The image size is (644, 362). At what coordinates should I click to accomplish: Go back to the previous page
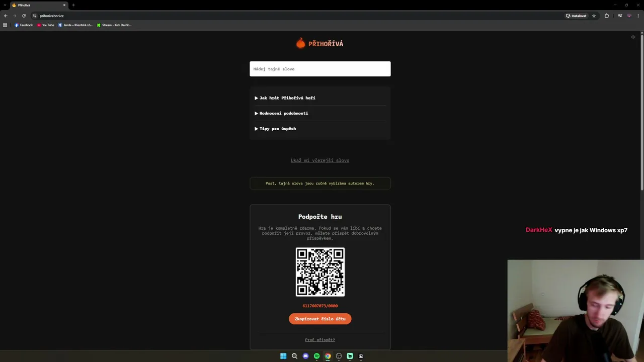[6, 16]
